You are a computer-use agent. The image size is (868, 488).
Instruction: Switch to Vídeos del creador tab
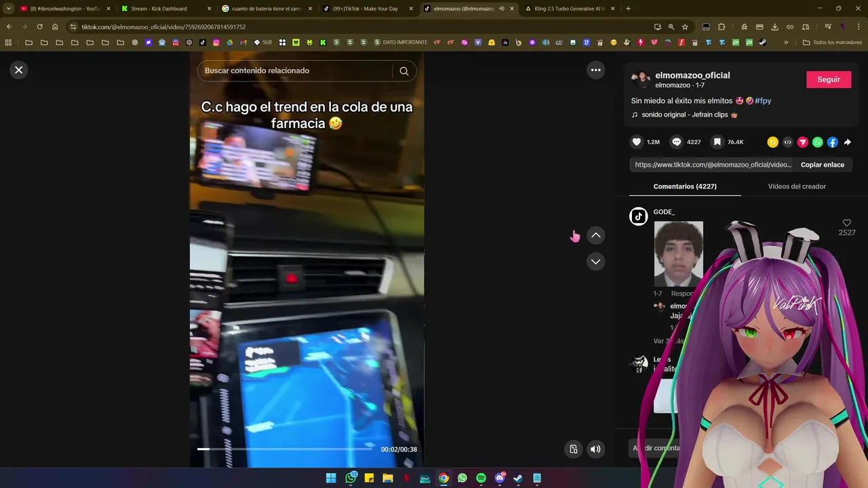797,186
